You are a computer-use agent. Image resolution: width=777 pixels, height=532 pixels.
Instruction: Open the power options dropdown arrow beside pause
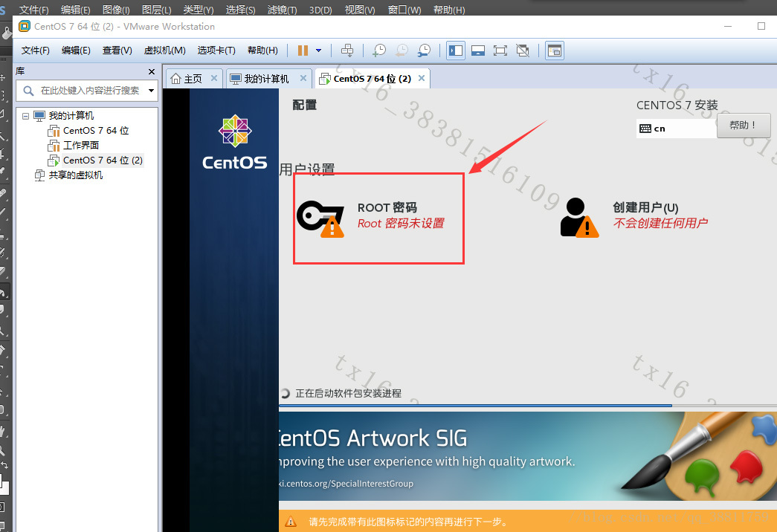[319, 51]
